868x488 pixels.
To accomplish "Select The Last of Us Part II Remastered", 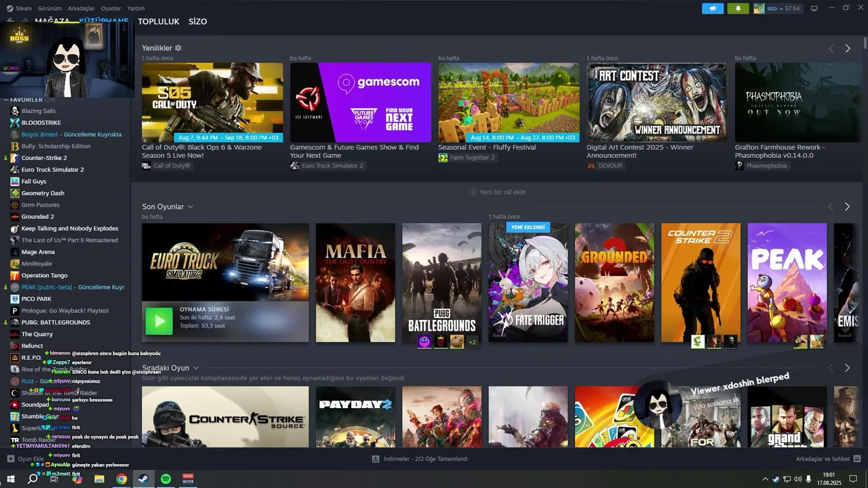I will pos(69,240).
